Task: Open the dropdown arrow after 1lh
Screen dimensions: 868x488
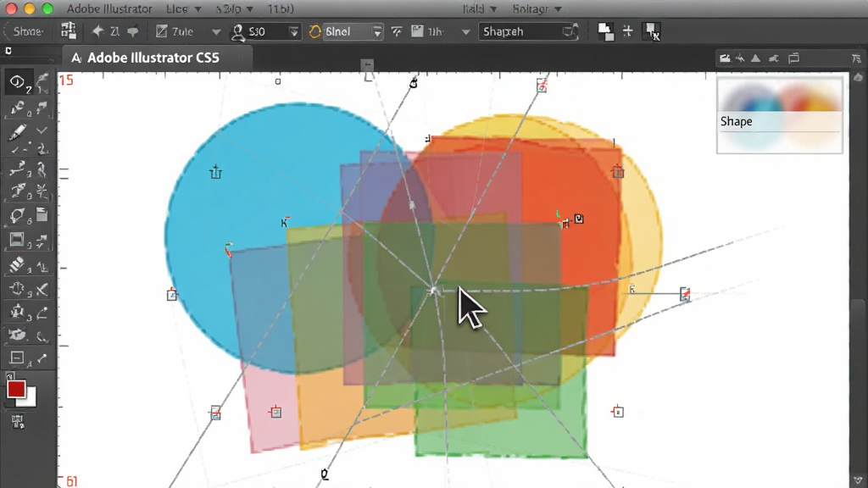Action: [x=465, y=32]
